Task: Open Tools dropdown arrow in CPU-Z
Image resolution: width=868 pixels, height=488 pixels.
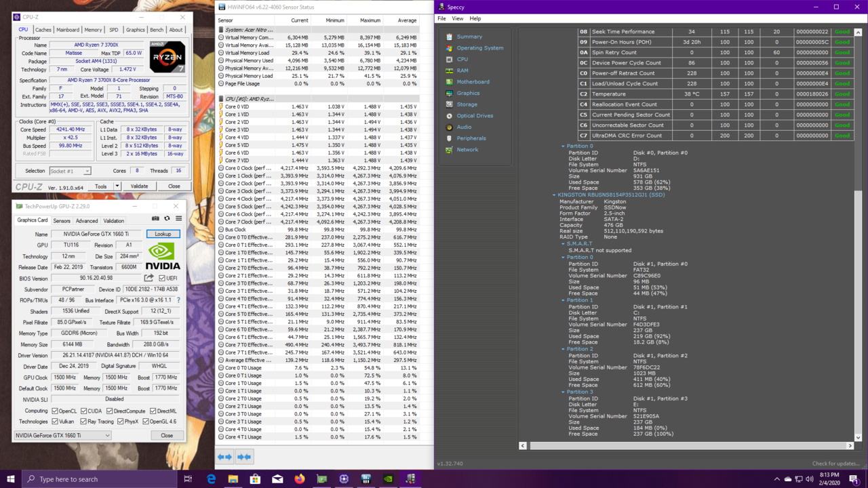Action: (117, 186)
